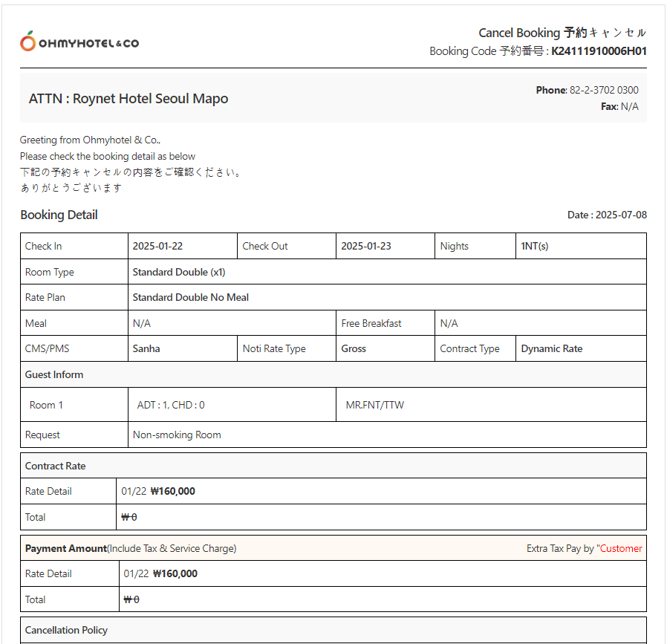This screenshot has width=667, height=644.
Task: Click the red Customer extra tax text
Action: 621,548
